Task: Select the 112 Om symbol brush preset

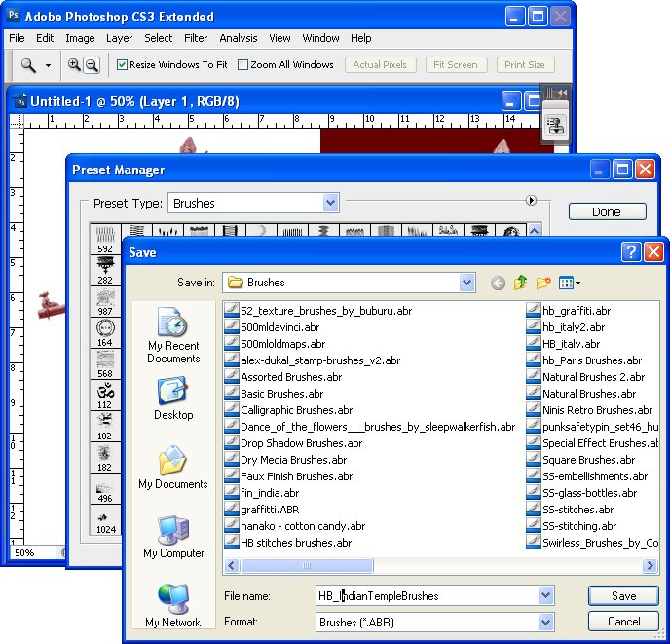Action: point(105,396)
